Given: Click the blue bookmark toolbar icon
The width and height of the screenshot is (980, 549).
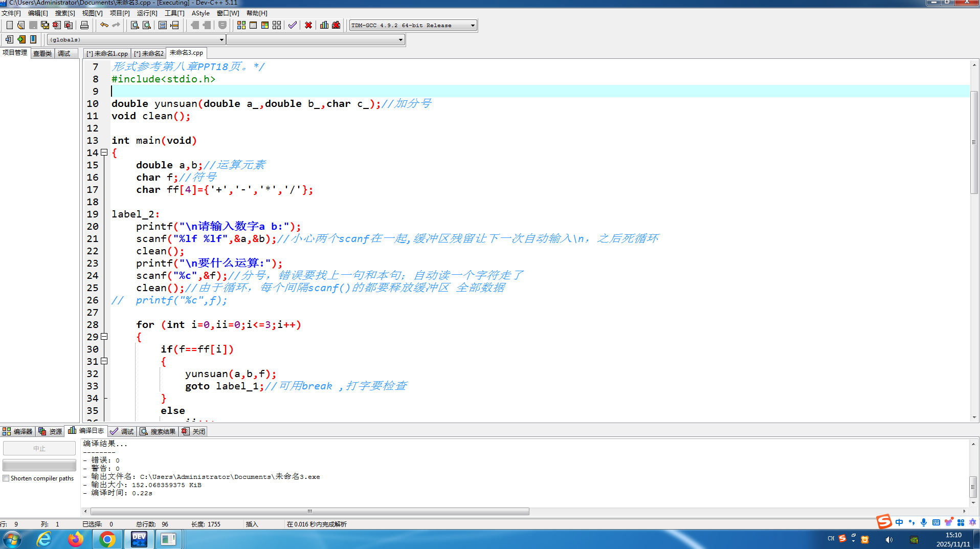Looking at the screenshot, I should (x=33, y=39).
